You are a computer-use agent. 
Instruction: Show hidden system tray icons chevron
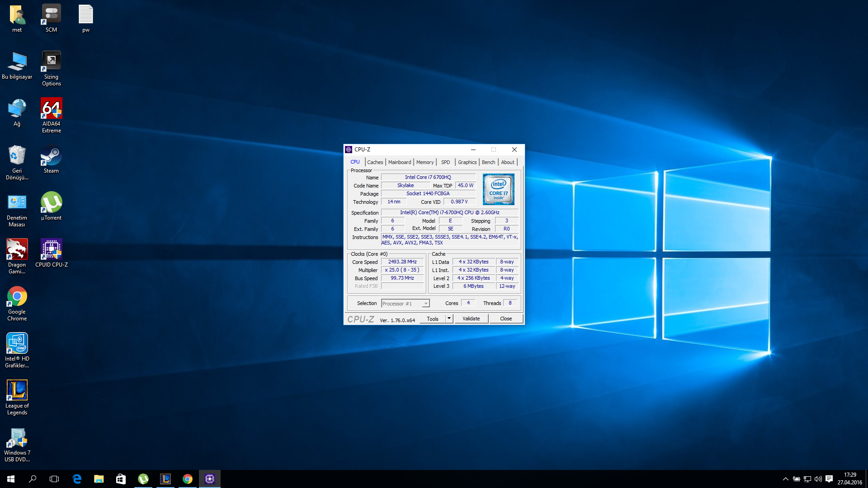pyautogui.click(x=785, y=479)
